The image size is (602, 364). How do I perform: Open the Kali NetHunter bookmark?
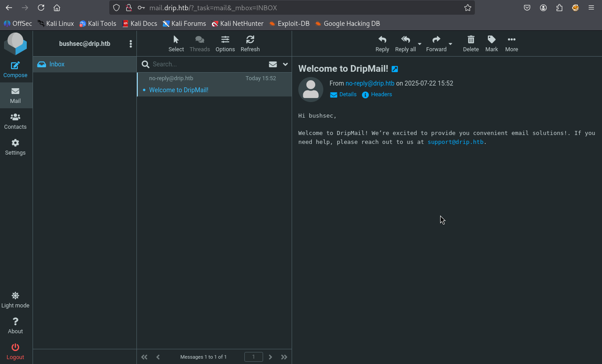click(x=238, y=24)
